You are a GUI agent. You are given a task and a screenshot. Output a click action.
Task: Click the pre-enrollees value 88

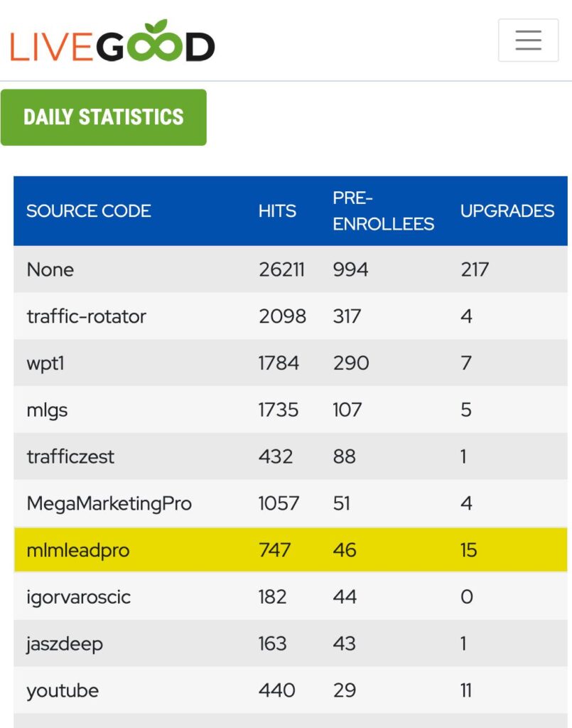pyautogui.click(x=344, y=457)
